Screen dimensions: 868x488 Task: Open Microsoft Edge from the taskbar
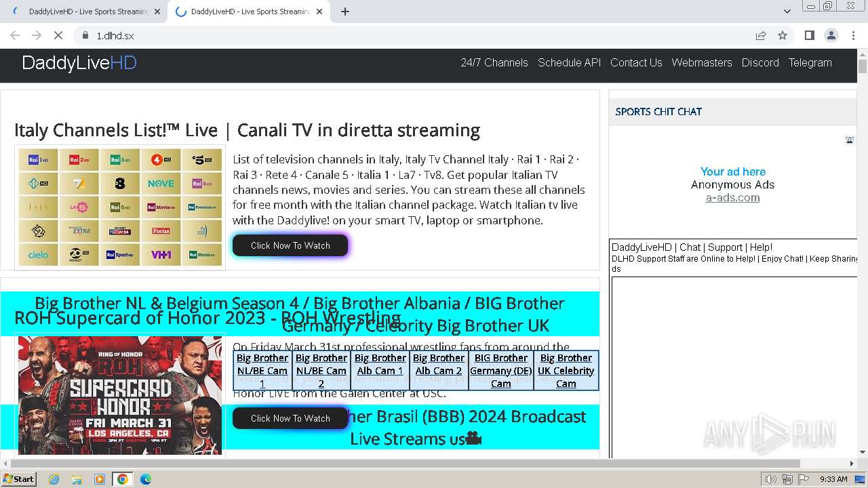(x=146, y=479)
